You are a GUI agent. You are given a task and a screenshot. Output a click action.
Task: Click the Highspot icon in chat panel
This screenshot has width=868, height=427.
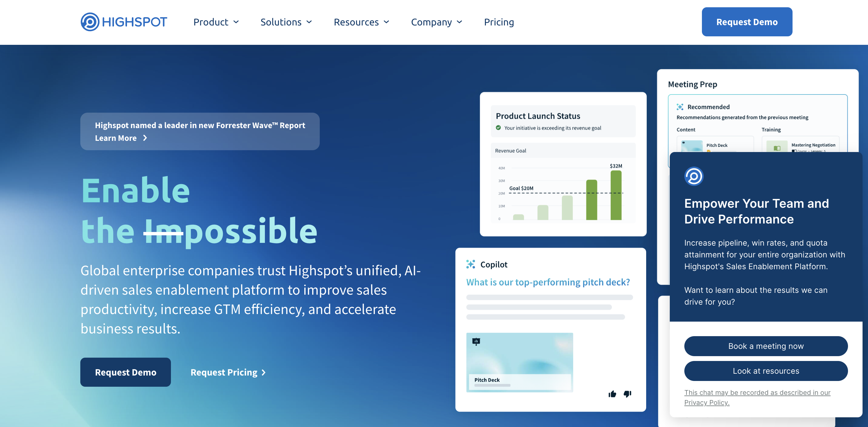[694, 176]
